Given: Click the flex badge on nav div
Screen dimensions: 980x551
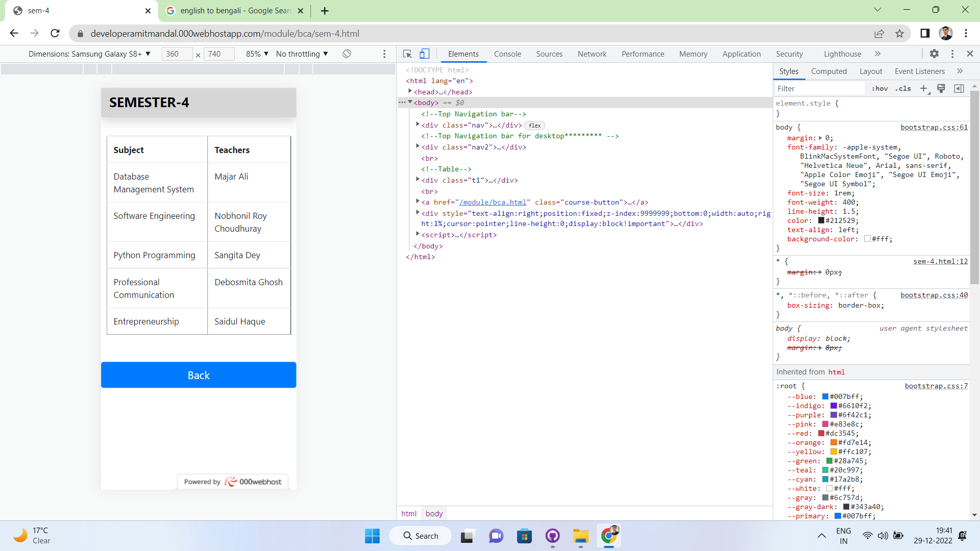Looking at the screenshot, I should point(534,126).
